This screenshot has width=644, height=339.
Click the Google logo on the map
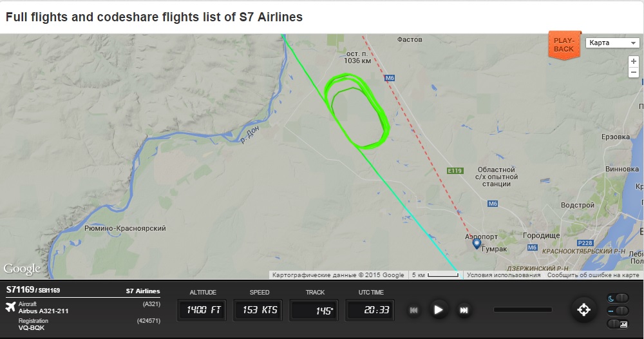point(21,269)
